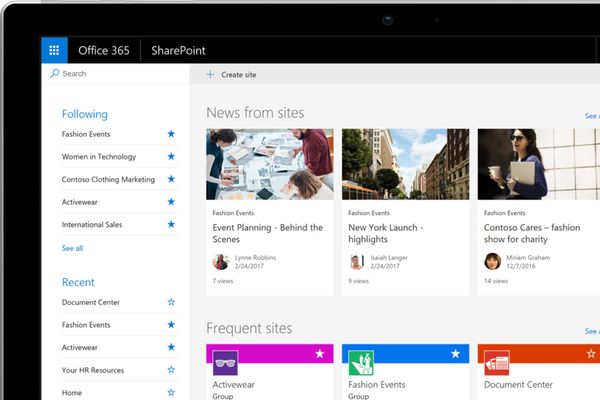This screenshot has height=400, width=600.
Task: Open Contoso Cares news photo
Action: pos(539,164)
